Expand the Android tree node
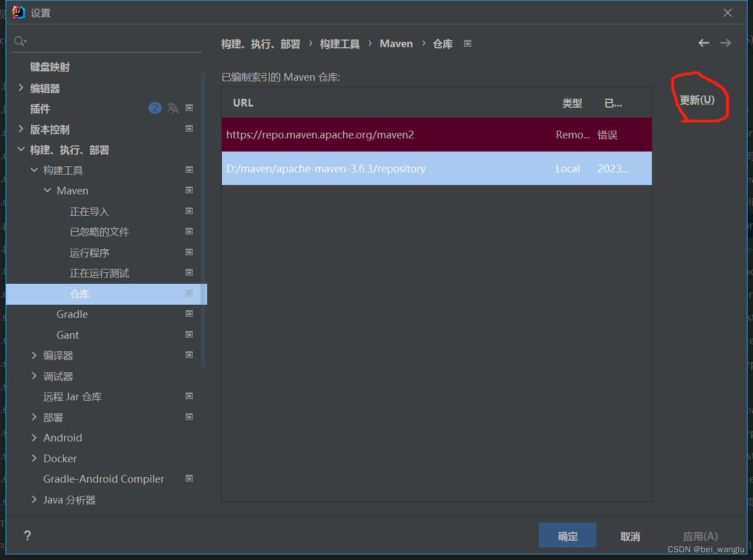 [x=34, y=438]
